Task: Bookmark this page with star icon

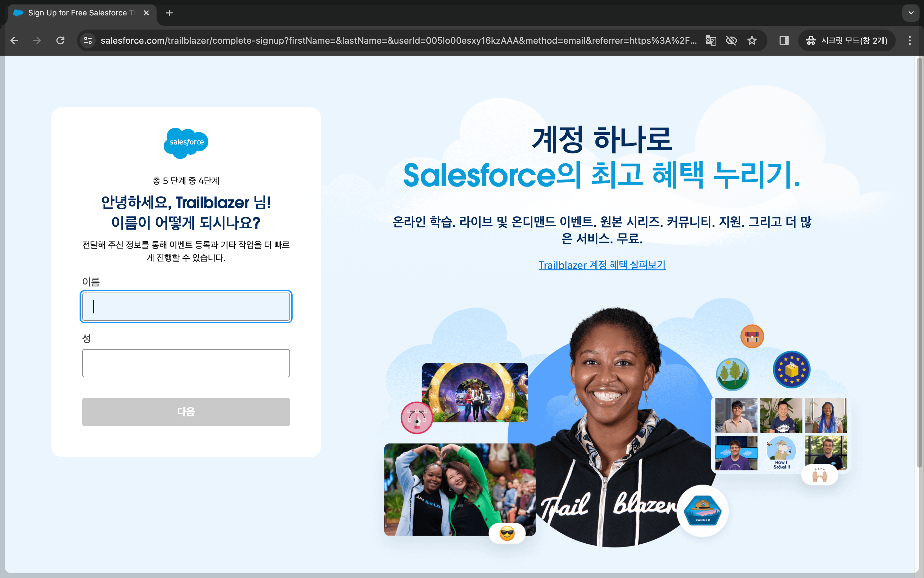Action: [752, 40]
